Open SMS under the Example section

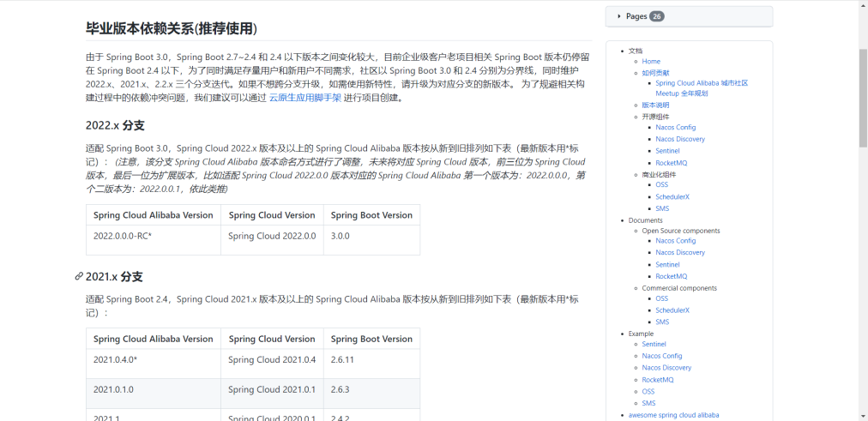[648, 403]
